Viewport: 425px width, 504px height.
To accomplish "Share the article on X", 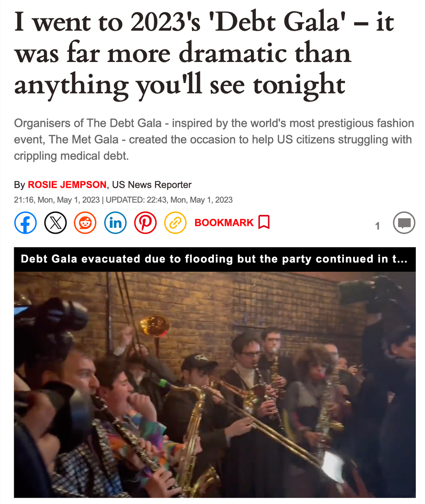I will (x=55, y=223).
